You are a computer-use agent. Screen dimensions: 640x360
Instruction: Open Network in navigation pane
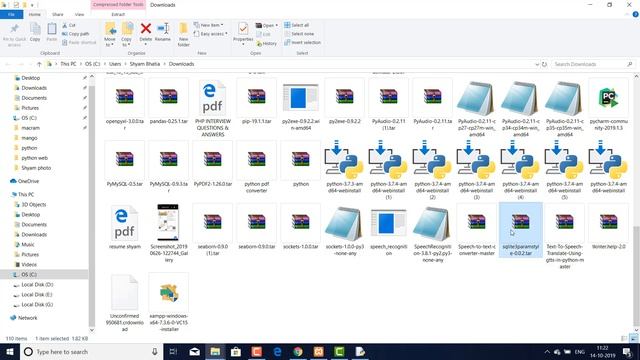[24, 318]
